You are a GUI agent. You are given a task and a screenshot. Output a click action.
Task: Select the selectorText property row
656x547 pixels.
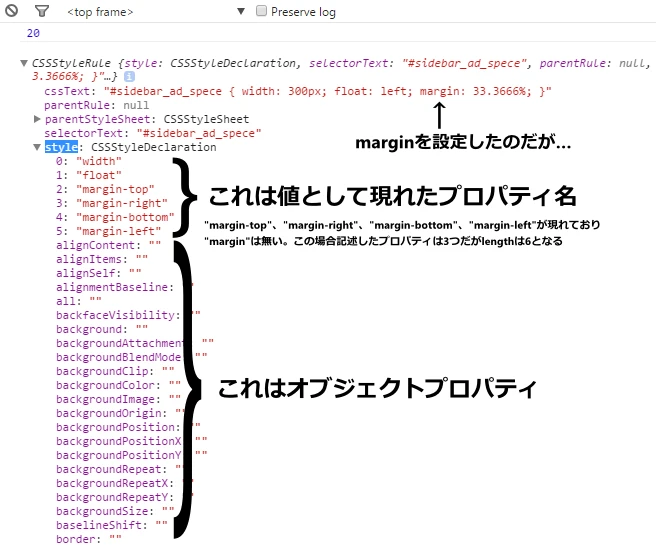pos(153,133)
